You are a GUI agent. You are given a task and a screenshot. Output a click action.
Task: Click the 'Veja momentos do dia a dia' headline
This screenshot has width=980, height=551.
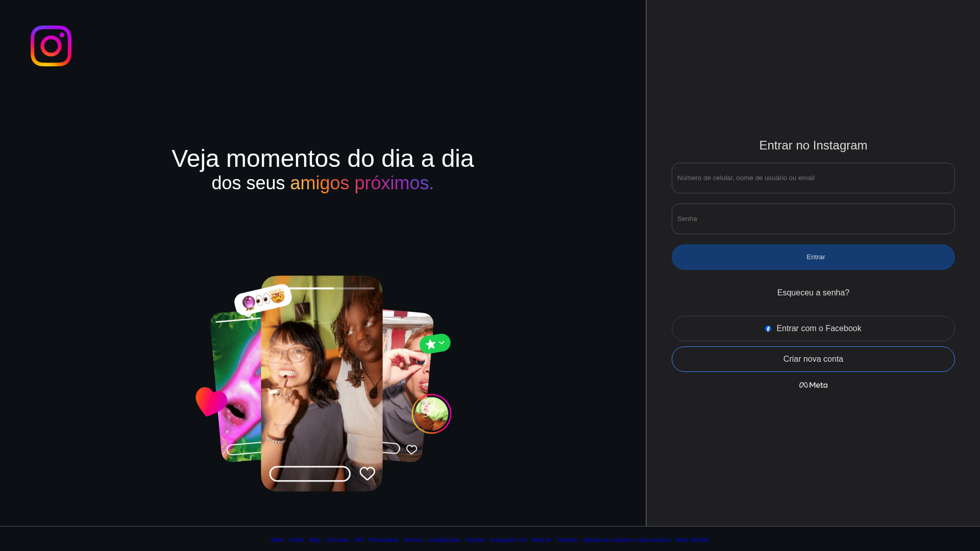click(x=323, y=159)
